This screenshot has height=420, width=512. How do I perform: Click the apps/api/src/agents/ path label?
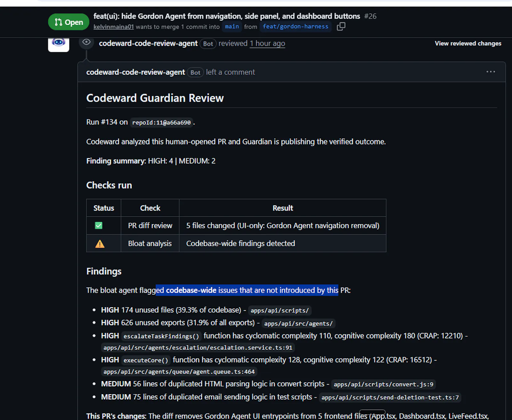[298, 323]
